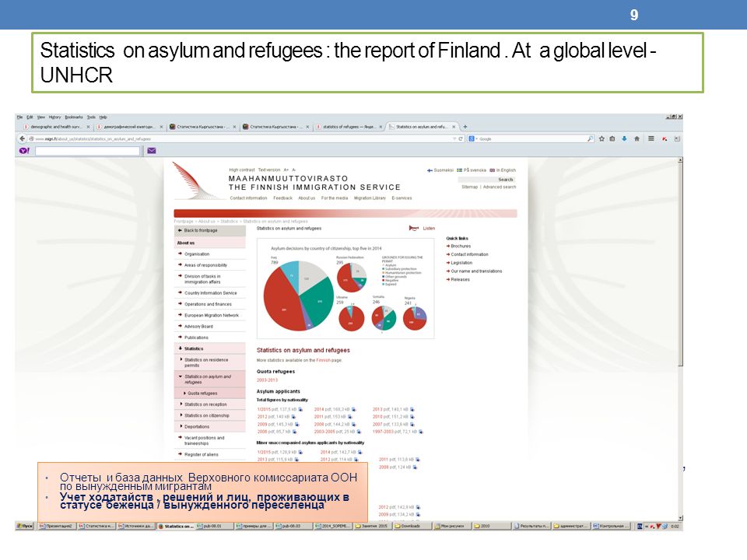Click the 'Finnish' page link in the text

tap(324, 360)
